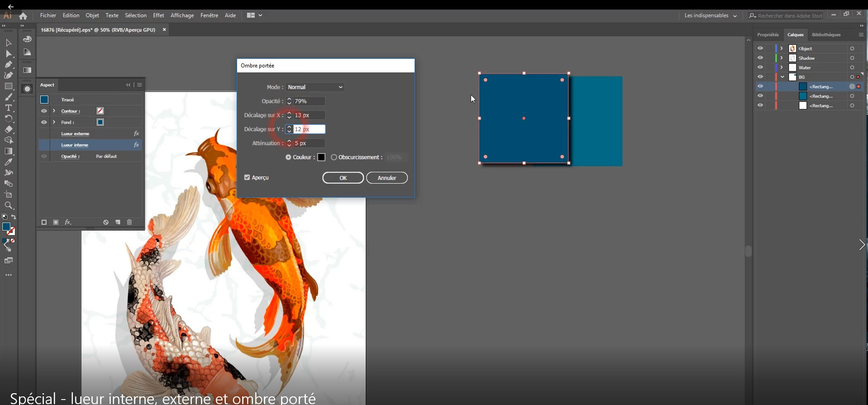The width and height of the screenshot is (868, 405).
Task: Select the Eyedropper tool
Action: coord(9,162)
